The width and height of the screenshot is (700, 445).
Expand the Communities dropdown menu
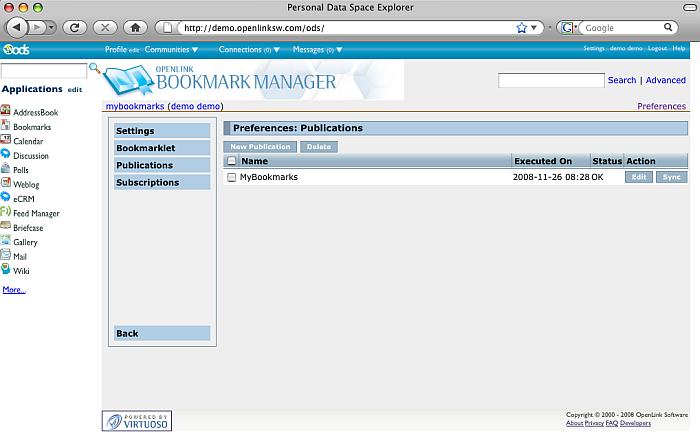(171, 49)
